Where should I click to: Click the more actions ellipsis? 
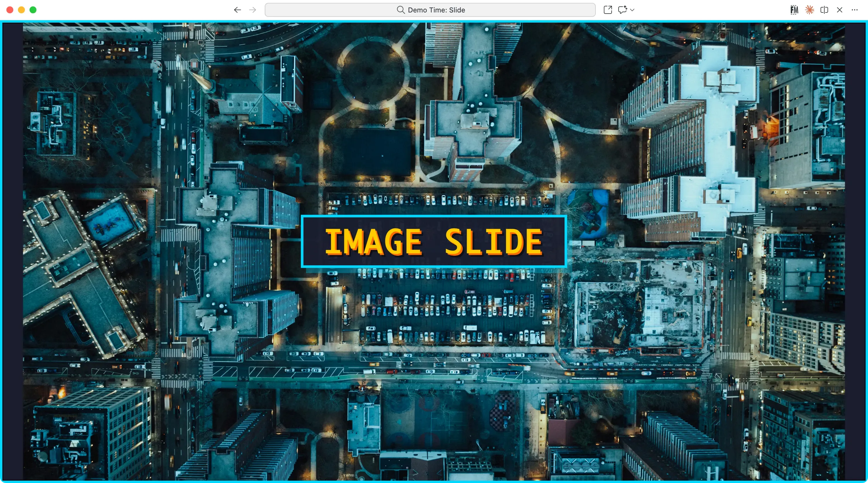tap(855, 10)
